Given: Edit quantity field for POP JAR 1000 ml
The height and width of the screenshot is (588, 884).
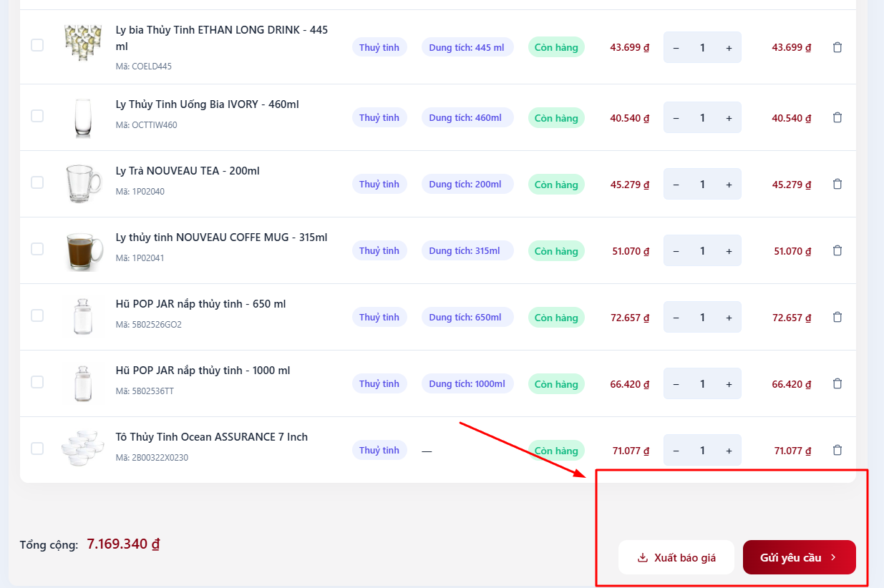Looking at the screenshot, I should (702, 384).
